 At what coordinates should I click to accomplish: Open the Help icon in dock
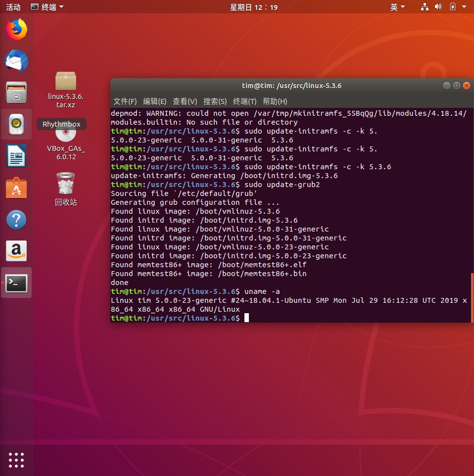tap(16, 220)
